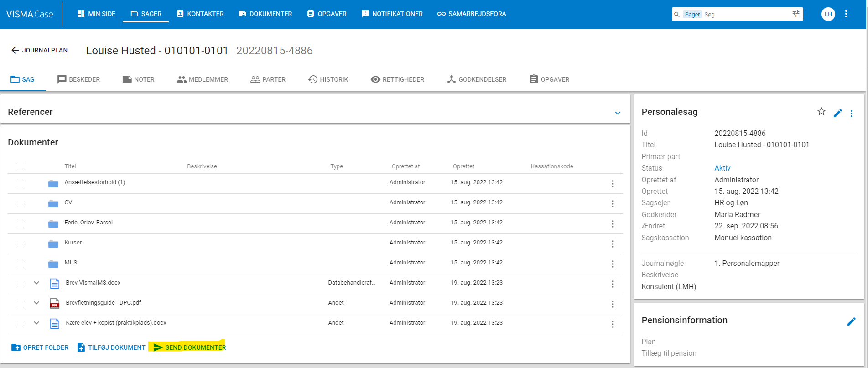
Task: Click the OPRET FOLDER button
Action: 40,347
